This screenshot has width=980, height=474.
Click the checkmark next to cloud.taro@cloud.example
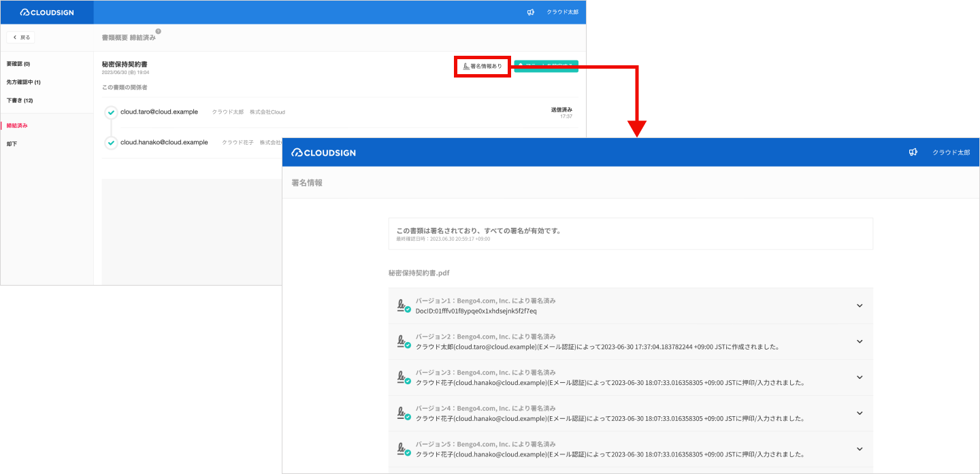point(111,112)
